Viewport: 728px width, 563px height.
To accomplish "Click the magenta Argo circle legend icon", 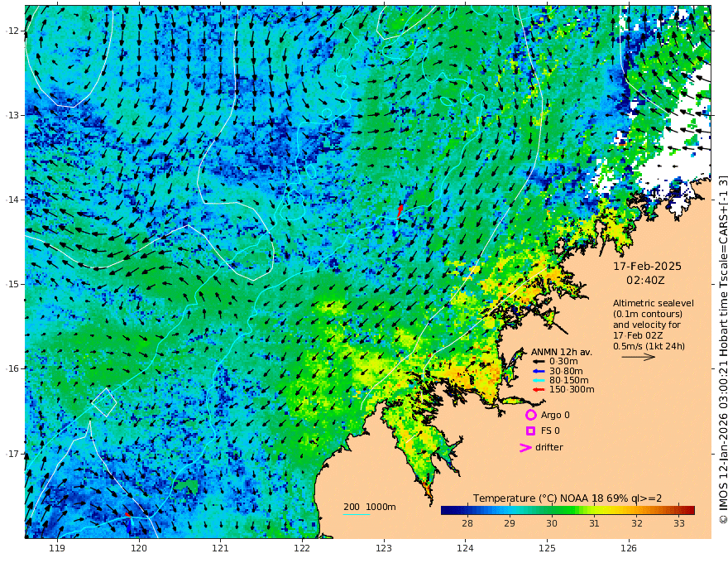I will [530, 415].
